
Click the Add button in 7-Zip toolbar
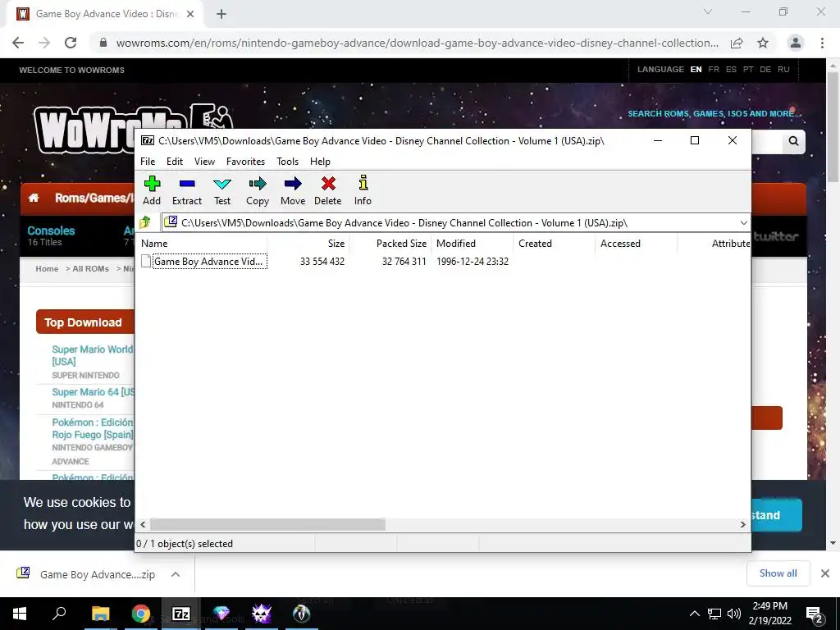[152, 190]
